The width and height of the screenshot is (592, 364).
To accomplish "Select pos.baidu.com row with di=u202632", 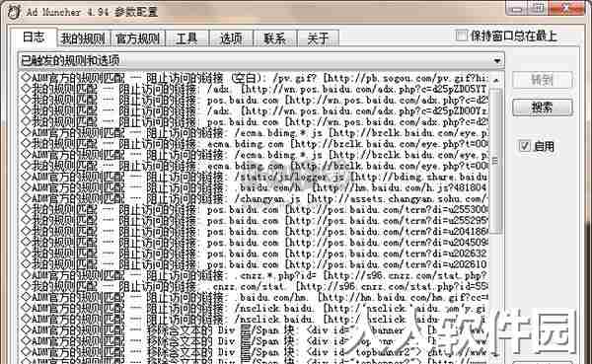I will pos(254,254).
